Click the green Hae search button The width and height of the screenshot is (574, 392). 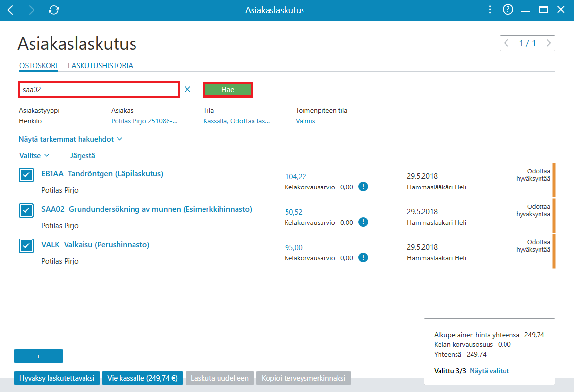point(228,90)
